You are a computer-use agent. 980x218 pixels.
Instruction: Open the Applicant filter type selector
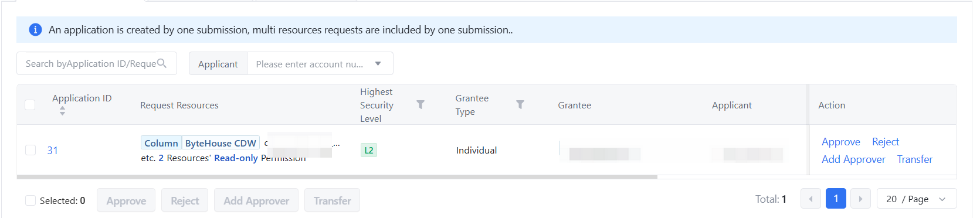tap(218, 63)
